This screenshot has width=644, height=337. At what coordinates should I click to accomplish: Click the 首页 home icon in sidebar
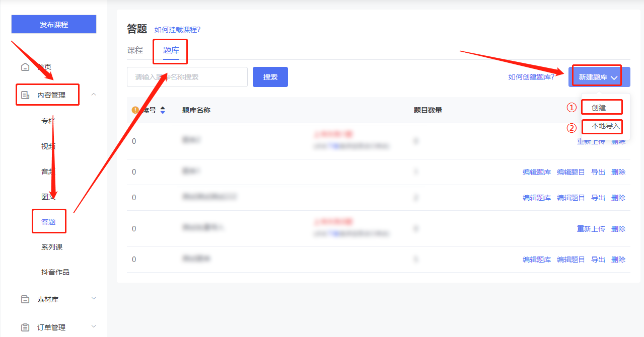[x=25, y=67]
